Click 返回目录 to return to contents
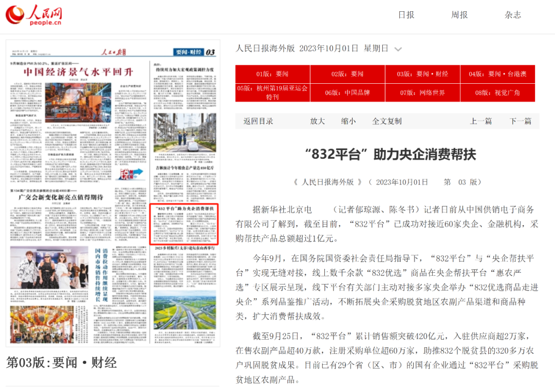 [x=258, y=121]
